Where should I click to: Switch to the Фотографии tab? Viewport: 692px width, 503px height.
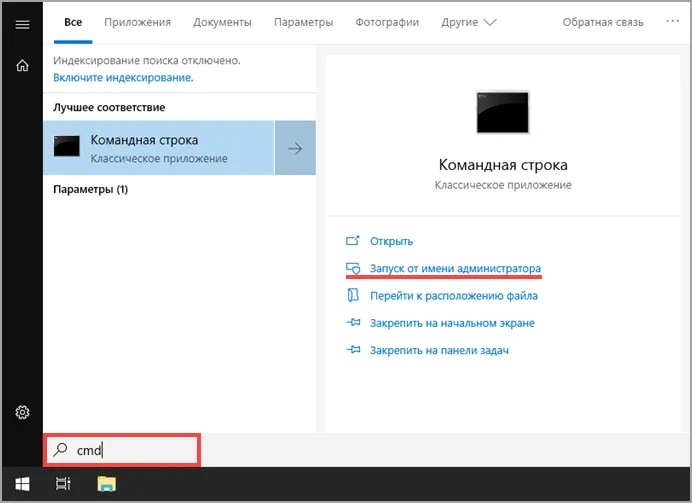(387, 22)
